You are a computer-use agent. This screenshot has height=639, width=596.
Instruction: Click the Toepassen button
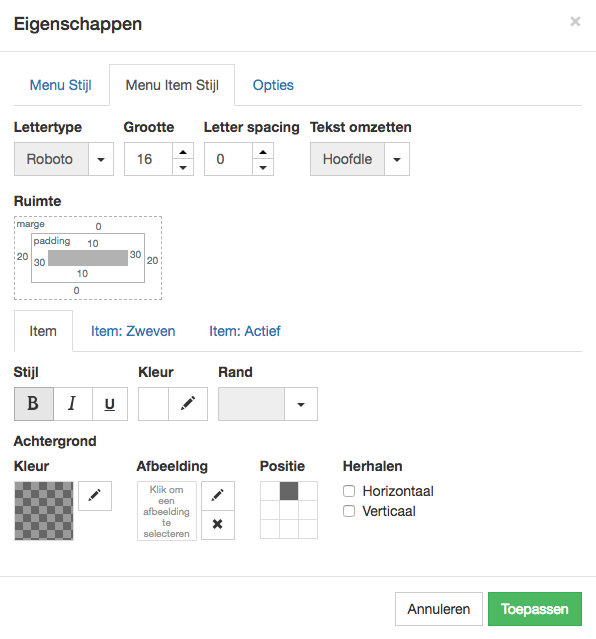535,609
